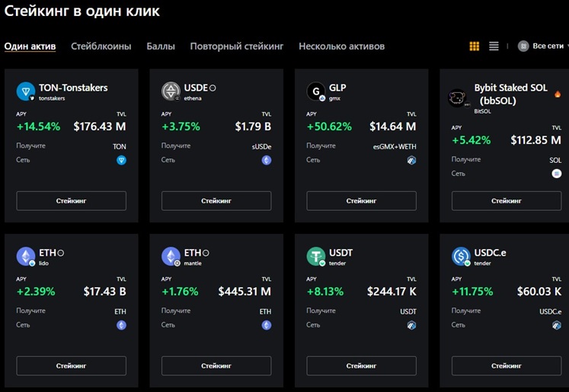The height and width of the screenshot is (392, 569).
Task: Click the USDT tender coin logo
Action: tap(316, 257)
